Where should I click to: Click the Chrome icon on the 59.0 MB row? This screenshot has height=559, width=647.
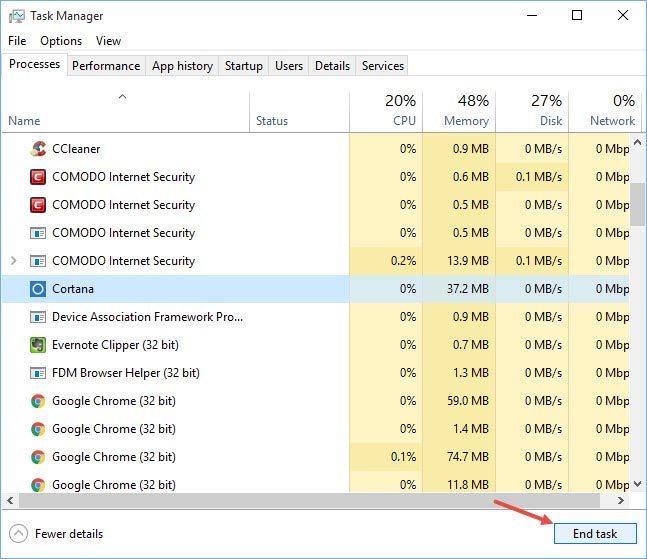tap(38, 401)
